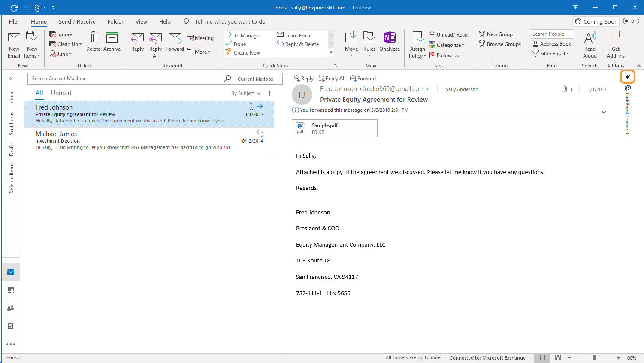Viewport: 644px width, 363px height.
Task: Switch to the Folder tab
Action: coord(115,21)
